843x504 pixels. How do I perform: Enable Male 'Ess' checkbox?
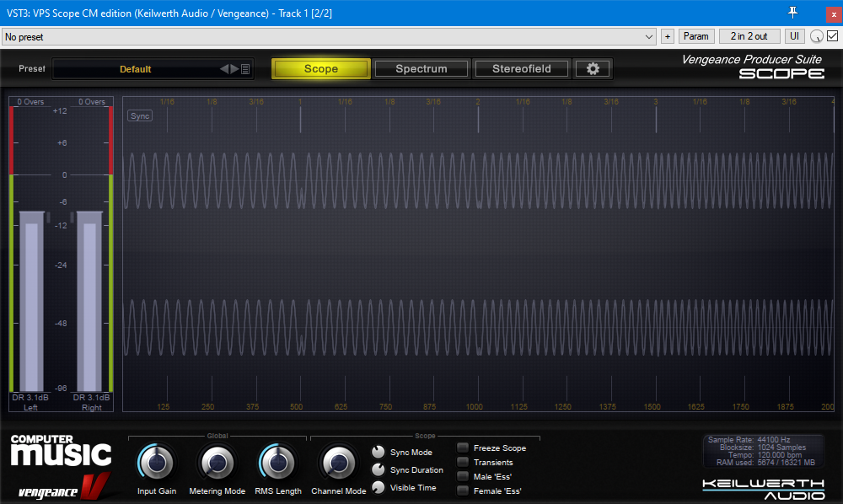pos(462,476)
